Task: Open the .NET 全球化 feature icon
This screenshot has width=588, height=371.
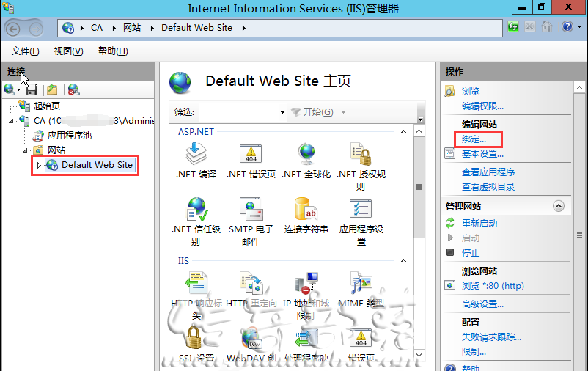Action: pos(306,154)
